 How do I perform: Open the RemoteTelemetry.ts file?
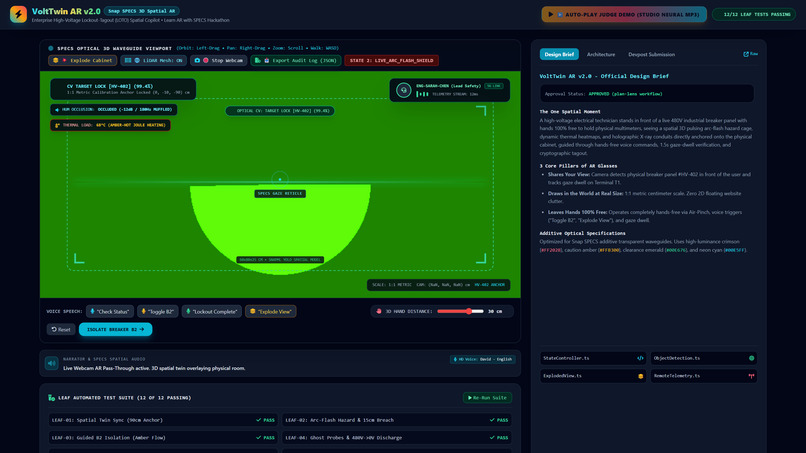pyautogui.click(x=703, y=376)
